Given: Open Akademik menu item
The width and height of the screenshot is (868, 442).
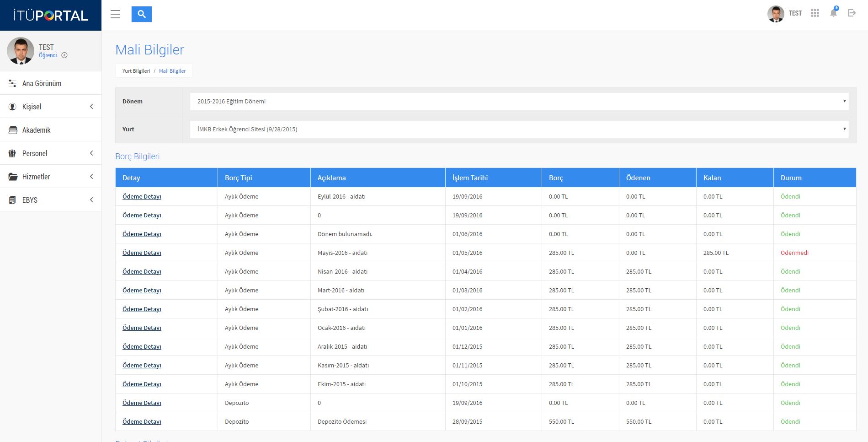Looking at the screenshot, I should point(51,130).
